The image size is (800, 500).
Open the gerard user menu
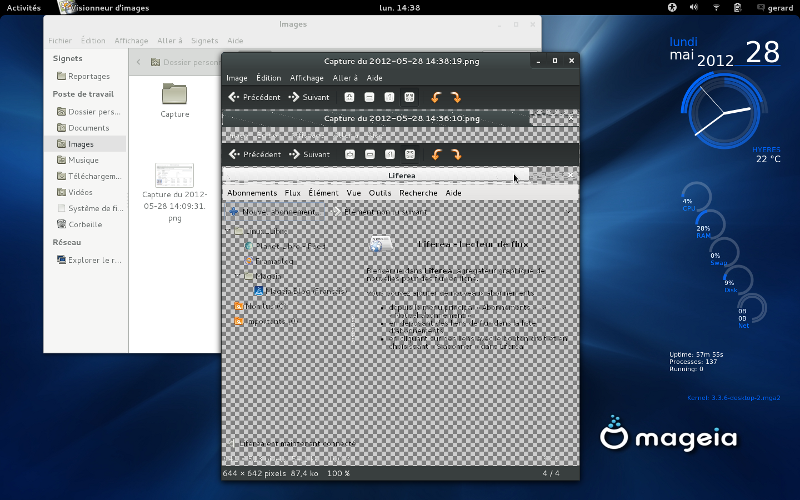coord(774,7)
